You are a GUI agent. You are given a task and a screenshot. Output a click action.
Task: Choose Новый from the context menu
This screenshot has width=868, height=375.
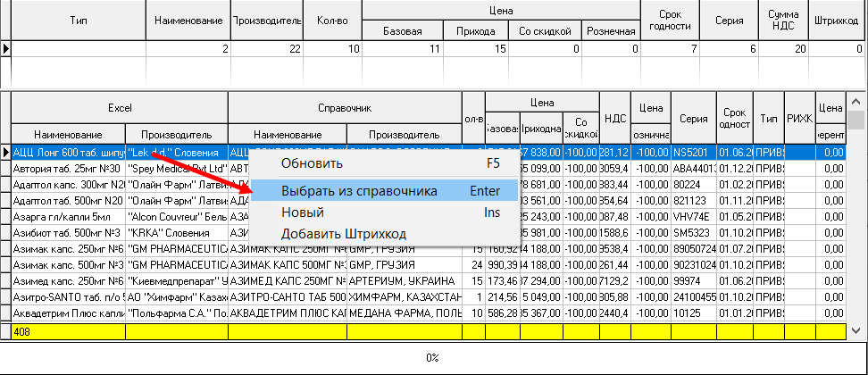pos(385,212)
